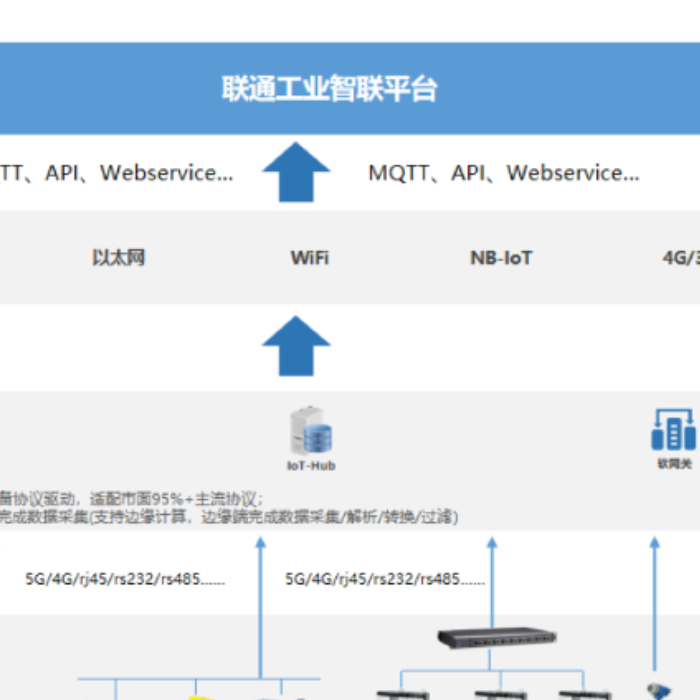700x700 pixels.
Task: Click the IoT-Hub server database icon
Action: [x=310, y=432]
